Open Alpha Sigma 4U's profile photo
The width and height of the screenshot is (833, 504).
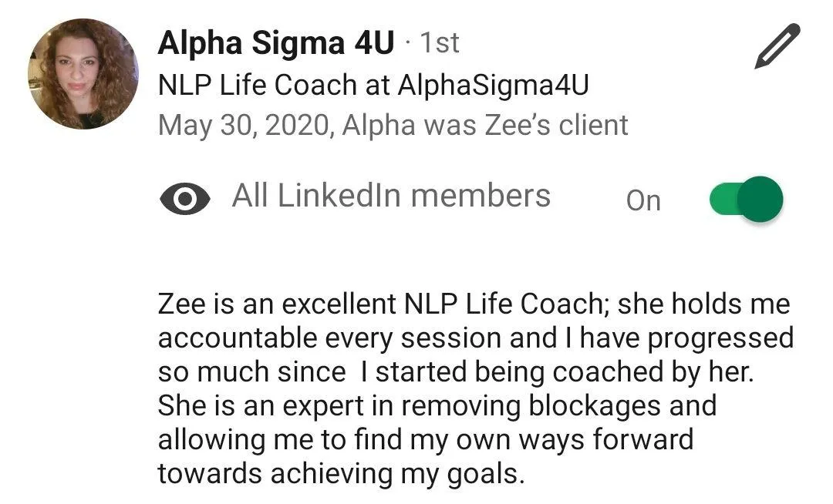(x=83, y=74)
